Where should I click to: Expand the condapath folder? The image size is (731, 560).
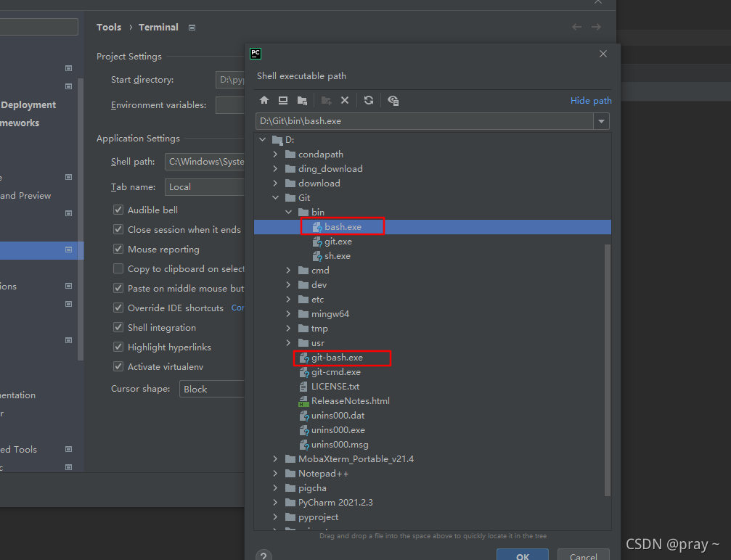coord(276,155)
